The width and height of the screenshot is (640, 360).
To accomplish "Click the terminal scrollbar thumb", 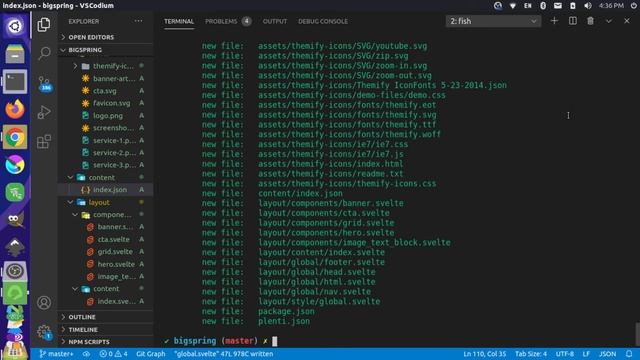I will 637,334.
